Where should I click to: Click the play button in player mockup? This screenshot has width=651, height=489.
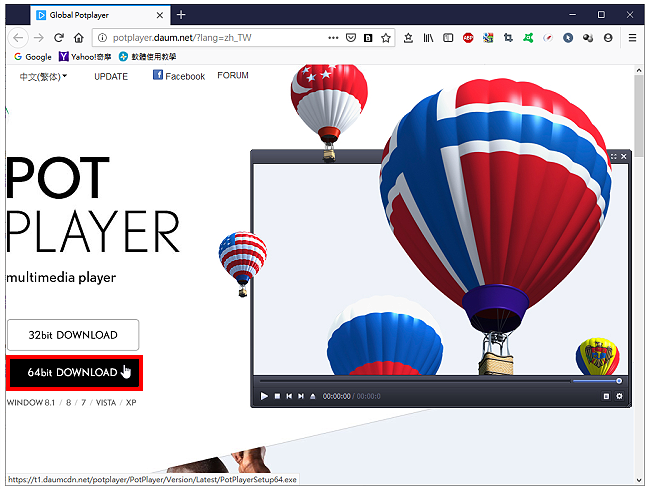[x=264, y=396]
